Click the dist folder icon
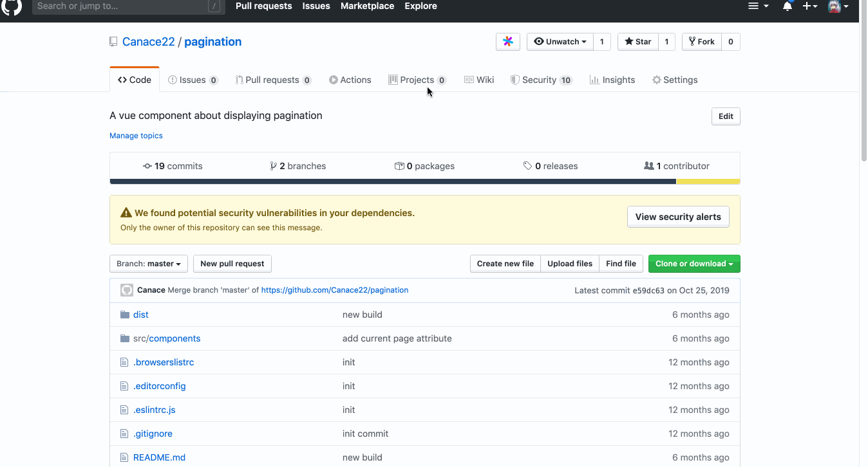868x467 pixels. point(125,315)
